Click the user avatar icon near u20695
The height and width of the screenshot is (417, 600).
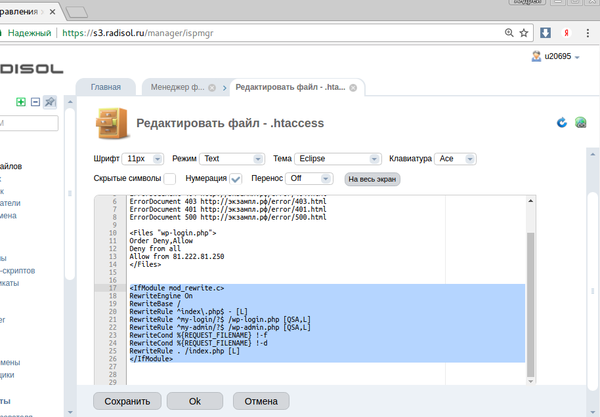[x=536, y=56]
